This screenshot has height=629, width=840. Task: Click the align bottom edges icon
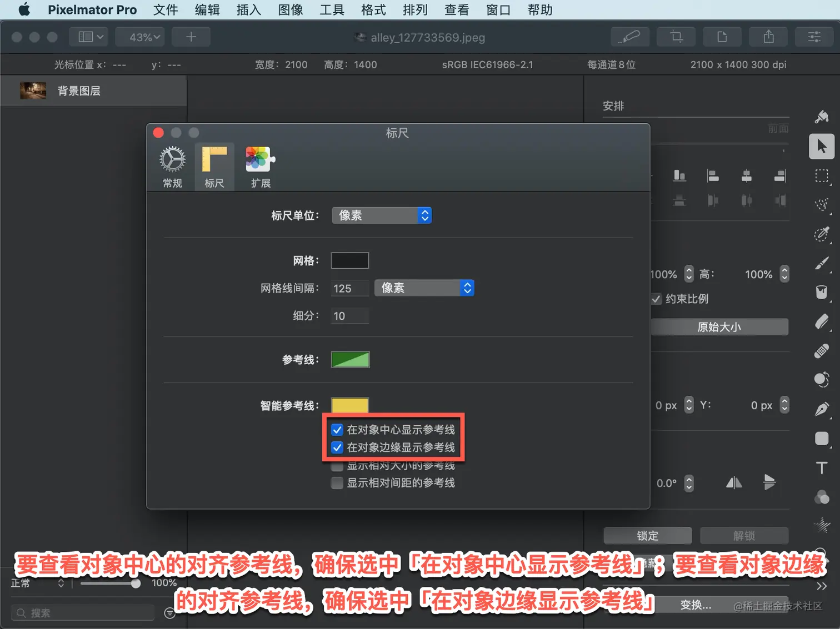point(679,176)
